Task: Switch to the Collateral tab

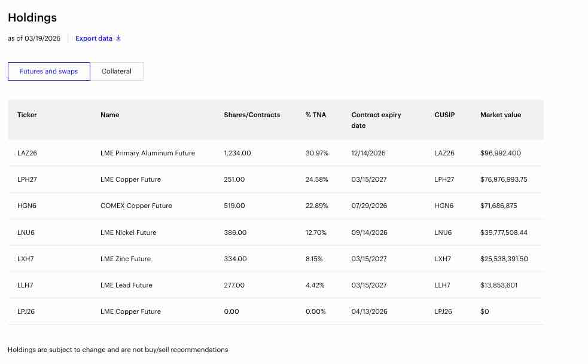Action: click(117, 71)
